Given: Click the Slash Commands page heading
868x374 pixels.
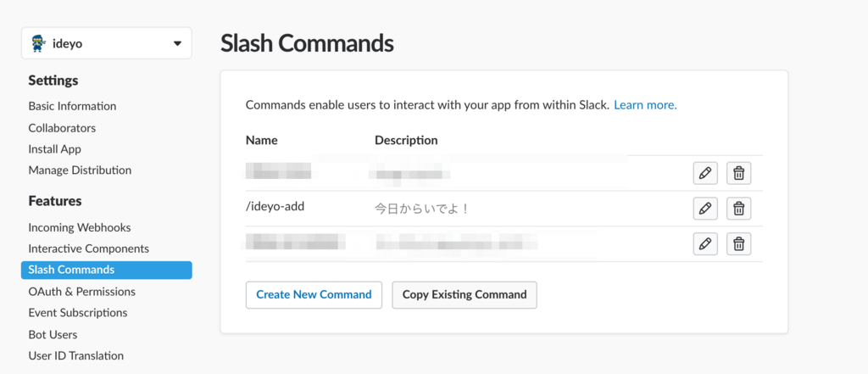Looking at the screenshot, I should point(307,43).
